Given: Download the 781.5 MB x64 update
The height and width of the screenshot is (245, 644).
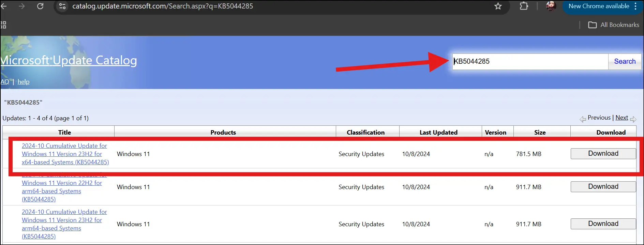Looking at the screenshot, I should (603, 154).
